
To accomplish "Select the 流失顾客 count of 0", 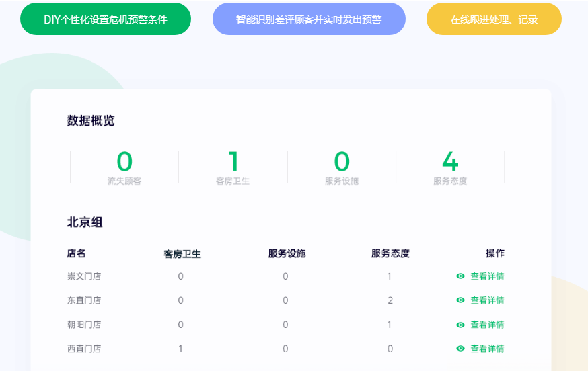I will click(x=124, y=161).
